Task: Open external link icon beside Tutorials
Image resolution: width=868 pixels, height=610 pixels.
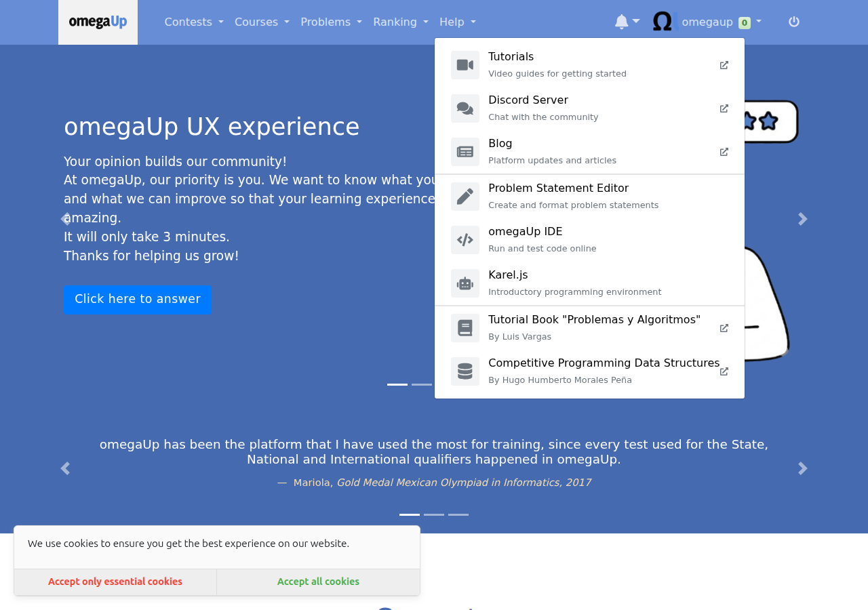Action: tap(724, 65)
